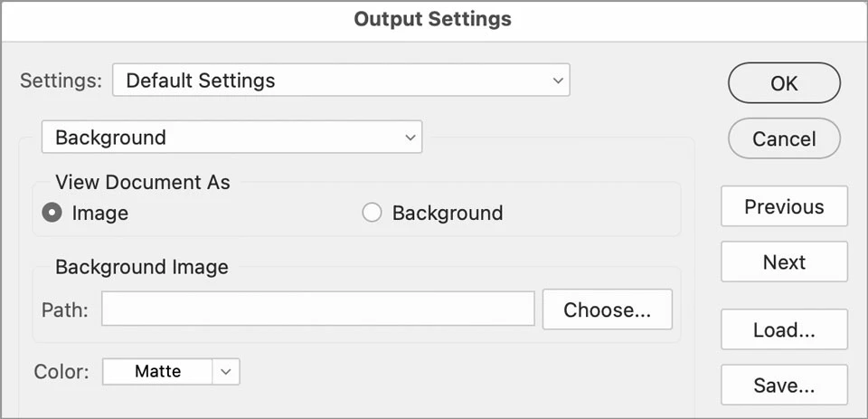Focus the Path text field

coord(317,309)
